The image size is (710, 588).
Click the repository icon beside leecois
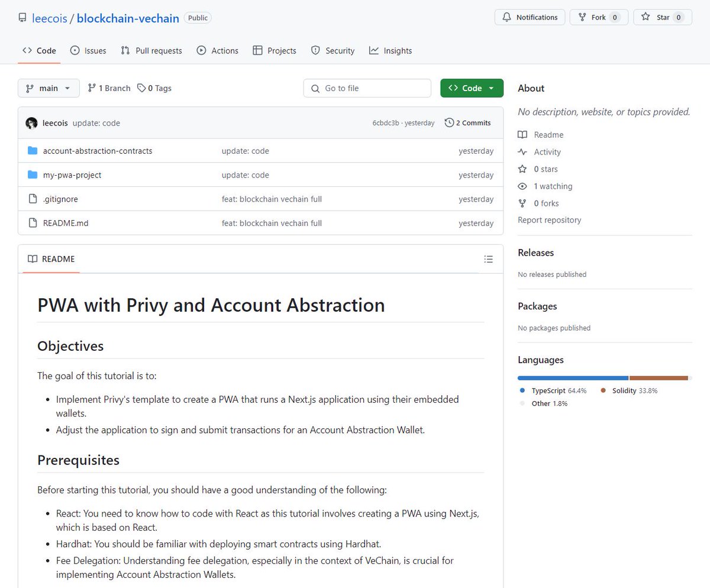coord(22,18)
